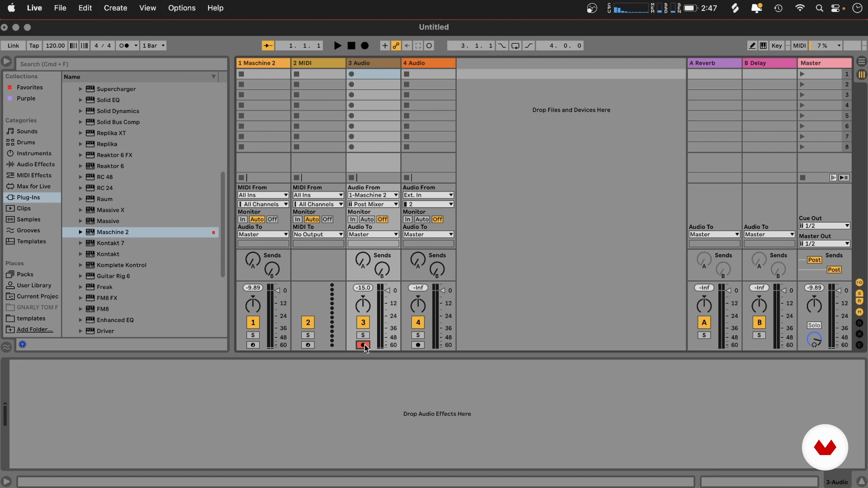Set 1 Maschine 2 monitor to Off

[x=272, y=219]
